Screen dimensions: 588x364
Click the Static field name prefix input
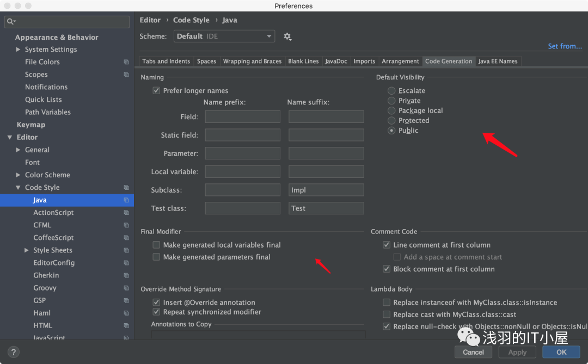[x=243, y=135]
